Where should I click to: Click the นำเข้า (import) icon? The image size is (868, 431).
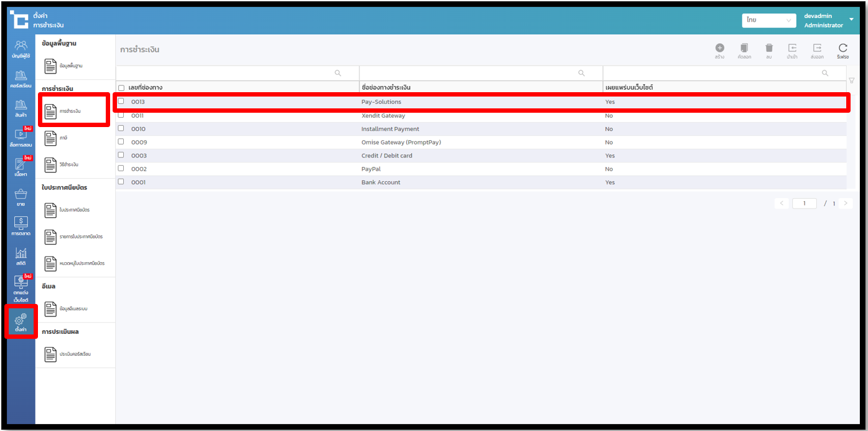pos(792,49)
